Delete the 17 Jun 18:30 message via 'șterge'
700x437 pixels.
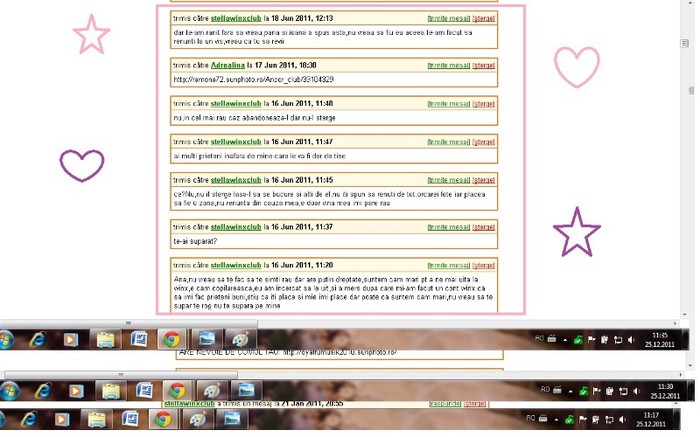[x=484, y=64]
